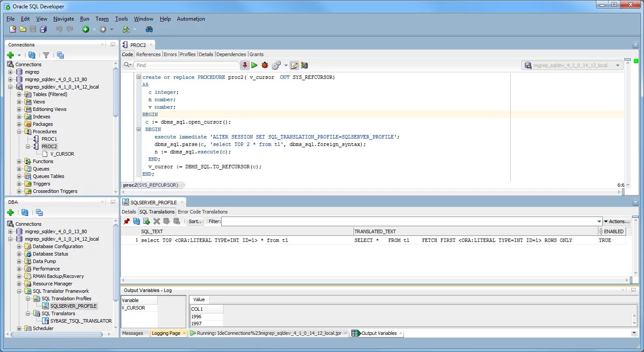Screen dimensions: 644x352
Task: Open the Tools menu
Action: pyautogui.click(x=121, y=19)
